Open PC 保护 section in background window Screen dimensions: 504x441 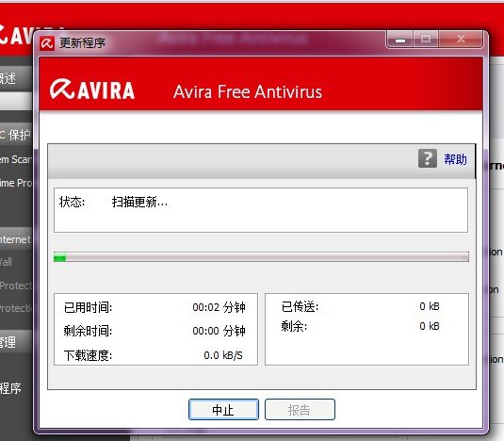click(16, 135)
